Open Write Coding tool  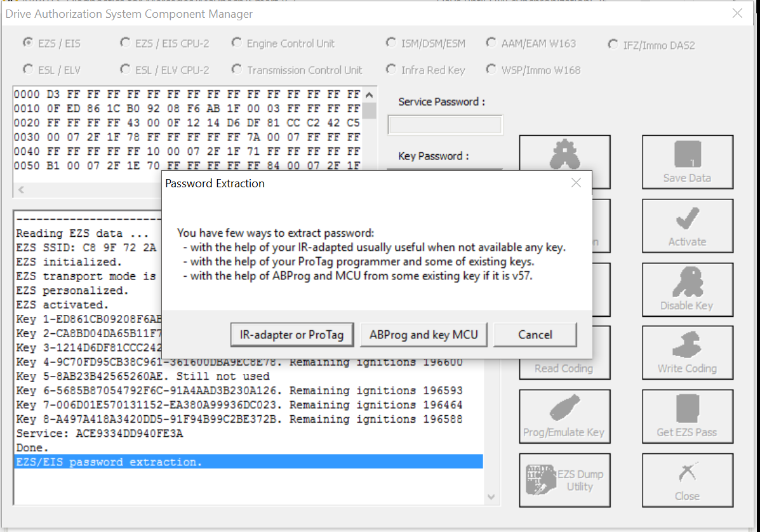(x=687, y=353)
